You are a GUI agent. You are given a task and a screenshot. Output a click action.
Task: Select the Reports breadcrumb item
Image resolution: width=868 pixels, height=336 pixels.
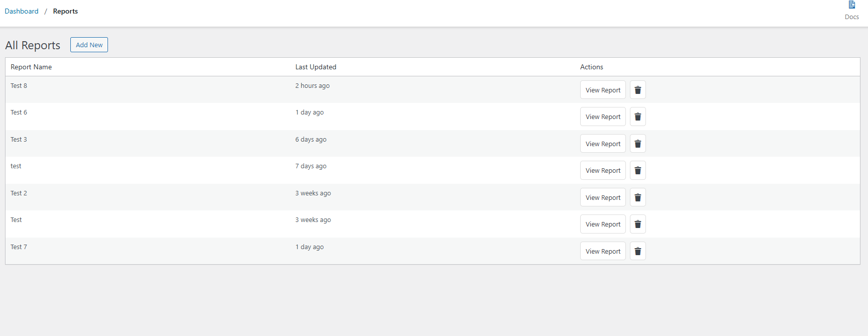point(65,11)
